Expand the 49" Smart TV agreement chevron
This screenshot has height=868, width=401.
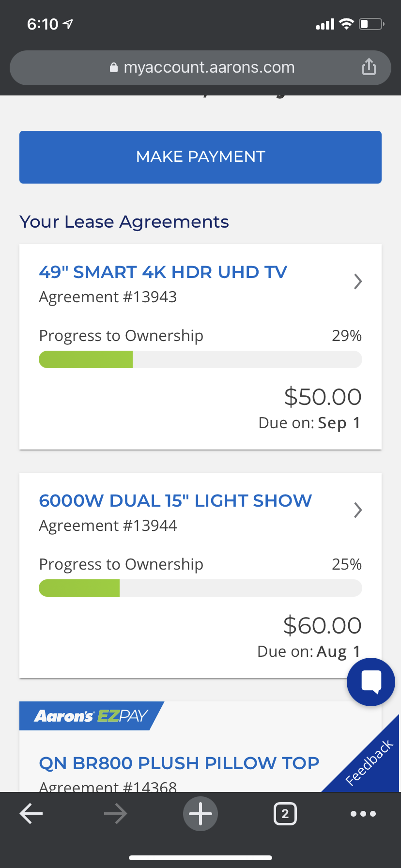tap(358, 281)
